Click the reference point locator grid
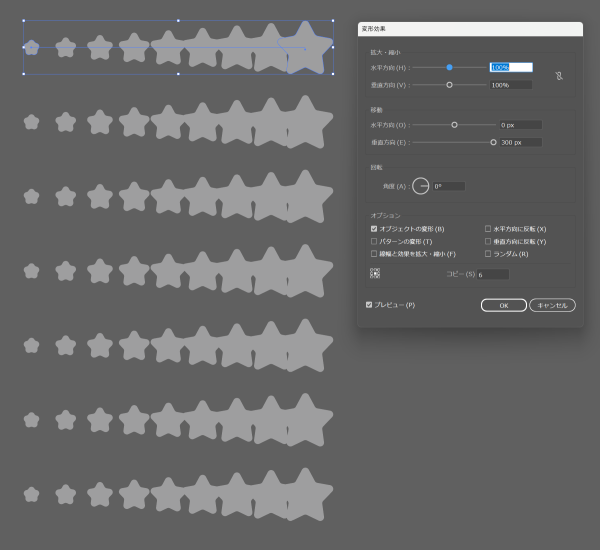Viewport: 600px width, 550px height. point(375,273)
